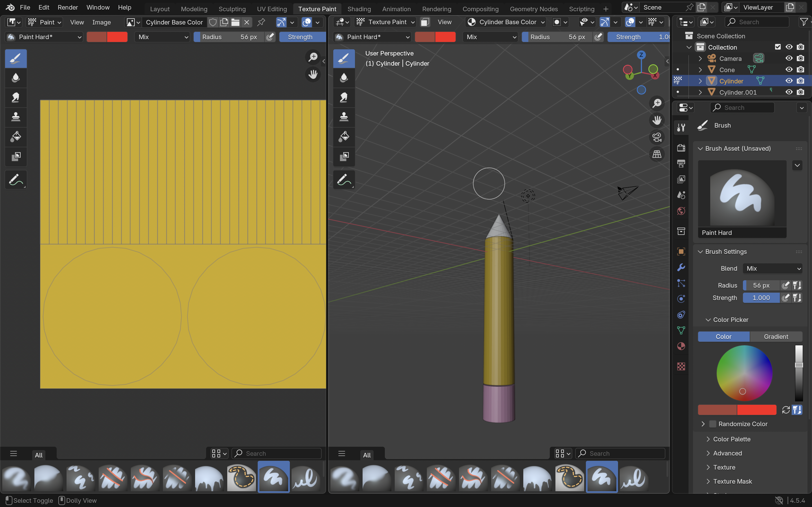The height and width of the screenshot is (507, 812).
Task: Select the Annotate tool in 3D viewport
Action: [x=344, y=180]
